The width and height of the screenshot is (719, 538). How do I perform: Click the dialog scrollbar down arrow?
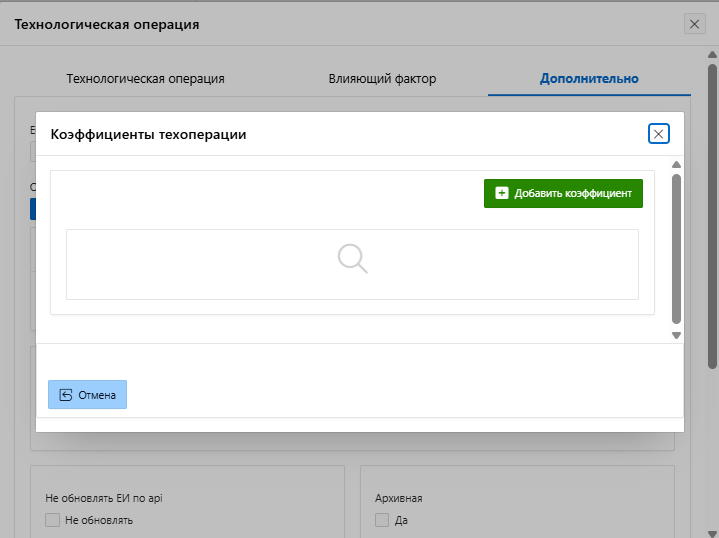[676, 335]
